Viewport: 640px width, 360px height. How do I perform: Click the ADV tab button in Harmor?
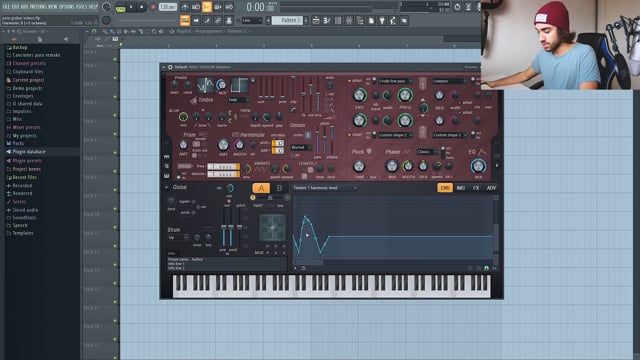[x=491, y=188]
